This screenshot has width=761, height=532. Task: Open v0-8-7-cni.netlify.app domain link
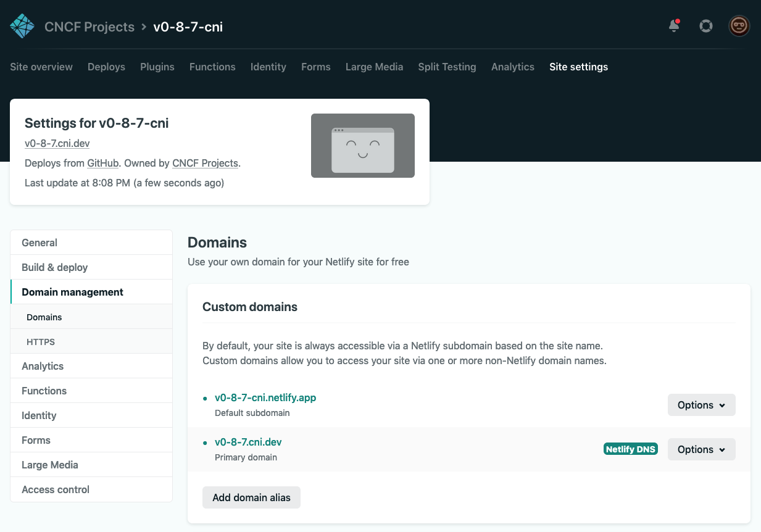(265, 397)
